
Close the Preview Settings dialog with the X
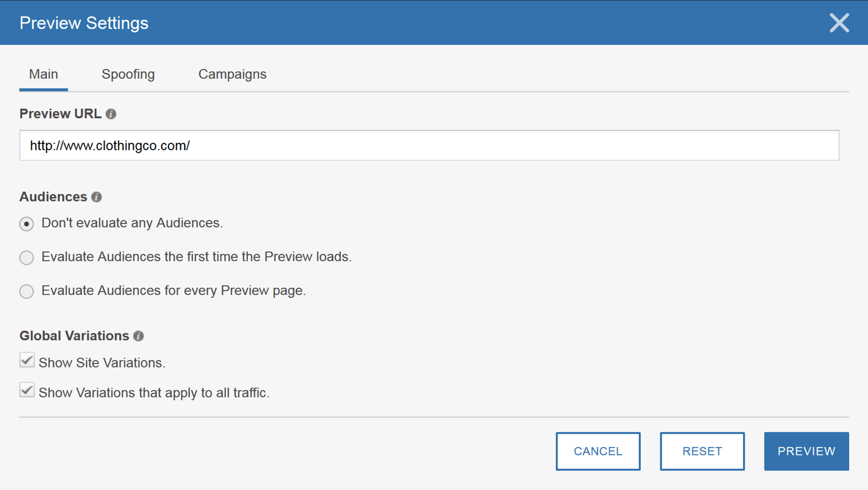[839, 23]
